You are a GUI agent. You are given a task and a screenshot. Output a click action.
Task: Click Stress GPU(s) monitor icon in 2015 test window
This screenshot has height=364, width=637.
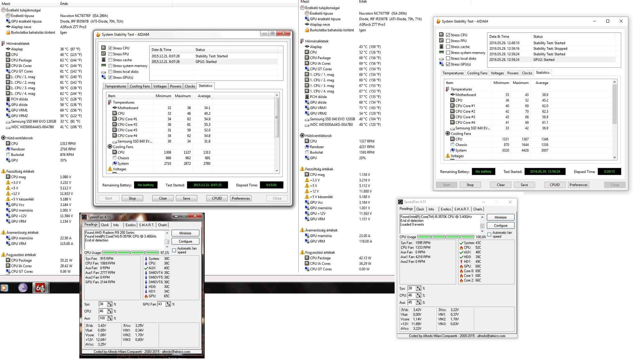(104, 78)
